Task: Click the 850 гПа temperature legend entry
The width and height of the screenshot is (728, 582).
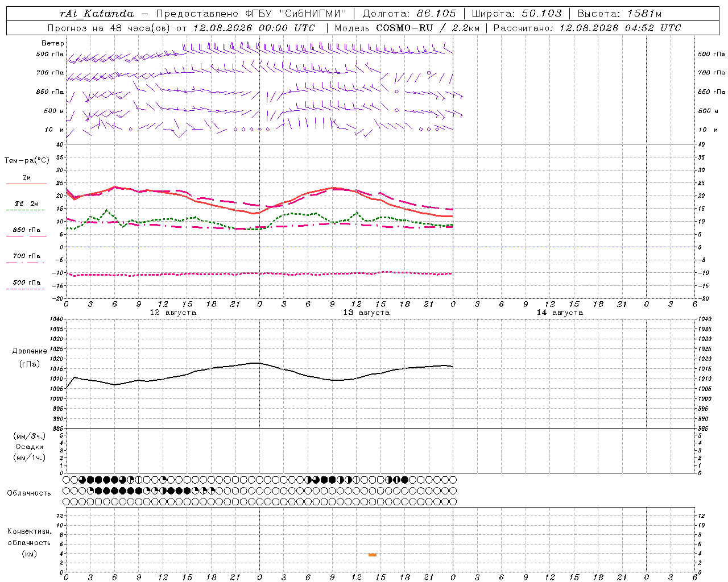Action: [x=27, y=232]
